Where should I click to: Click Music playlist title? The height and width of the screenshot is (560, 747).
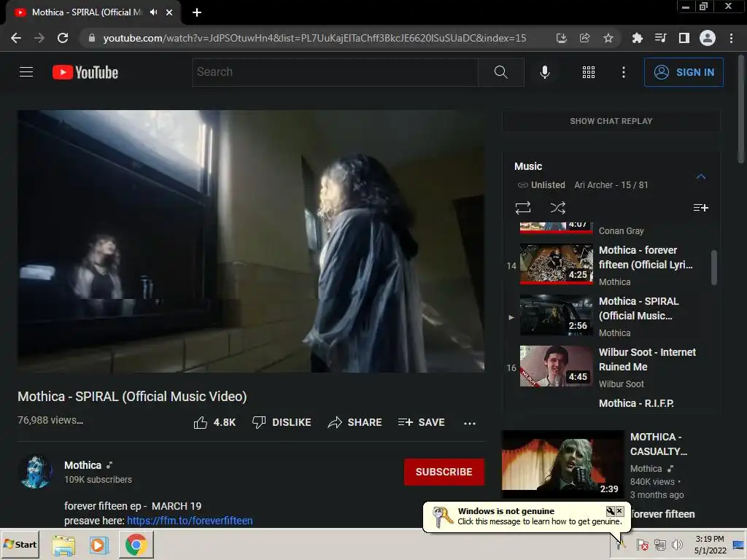(528, 166)
